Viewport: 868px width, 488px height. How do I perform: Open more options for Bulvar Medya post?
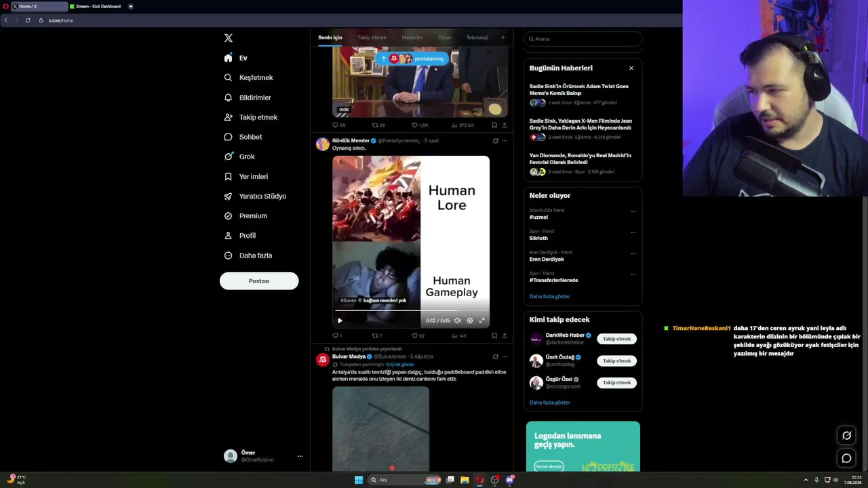(x=505, y=357)
